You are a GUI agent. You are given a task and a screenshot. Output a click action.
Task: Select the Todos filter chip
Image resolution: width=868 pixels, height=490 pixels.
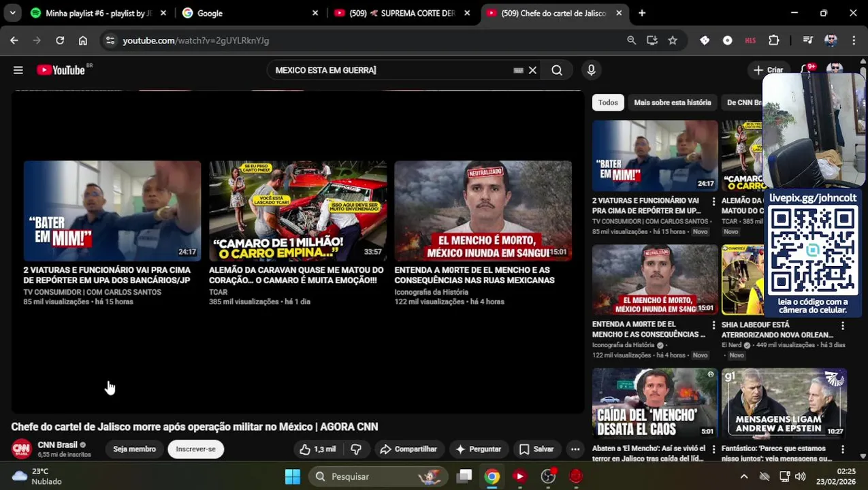click(608, 103)
